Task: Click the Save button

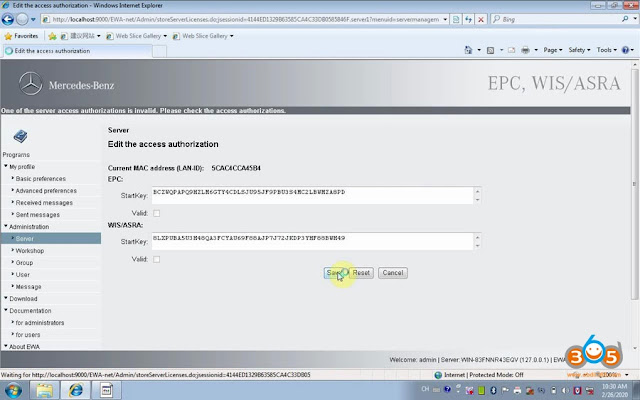Action: pos(334,273)
